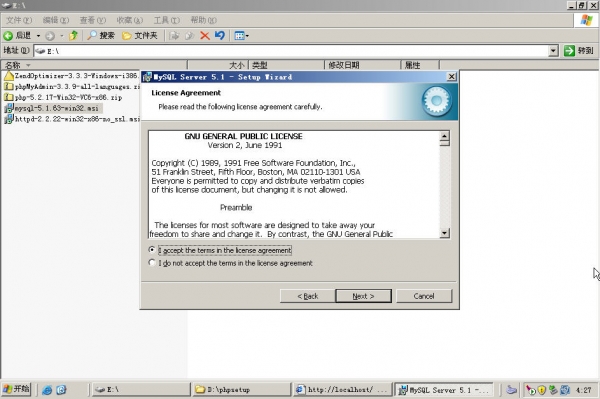The image size is (600, 399).
Task: Sort by Type (类型) column header
Action: [x=286, y=65]
